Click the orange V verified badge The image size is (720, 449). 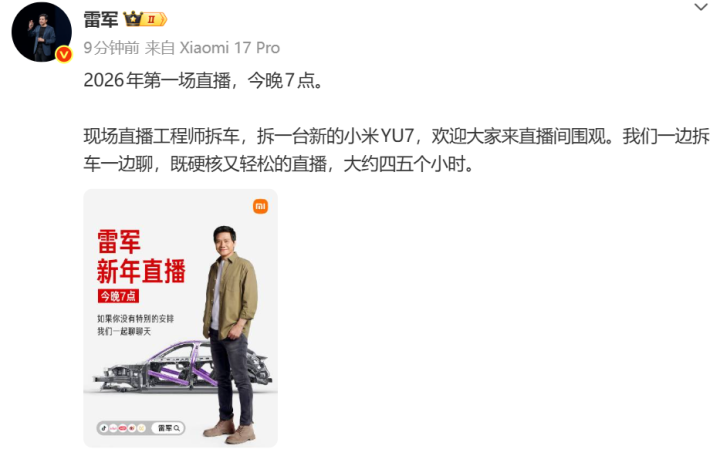coord(64,55)
